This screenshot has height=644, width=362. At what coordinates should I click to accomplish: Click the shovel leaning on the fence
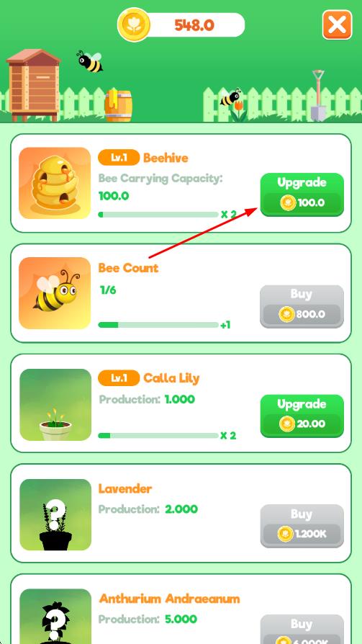coord(318,95)
